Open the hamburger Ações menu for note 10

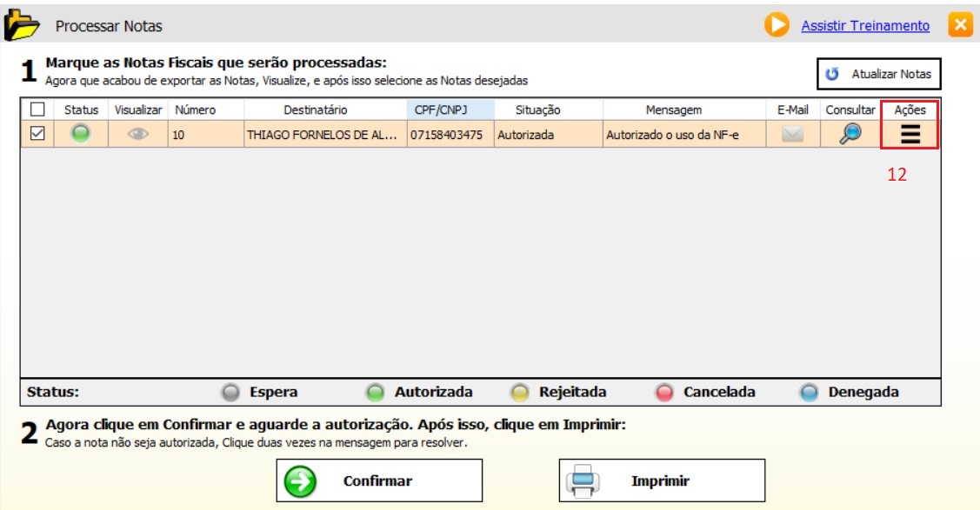910,134
